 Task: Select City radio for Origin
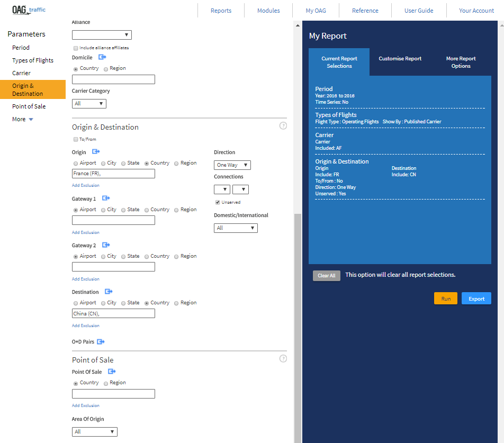pos(103,164)
